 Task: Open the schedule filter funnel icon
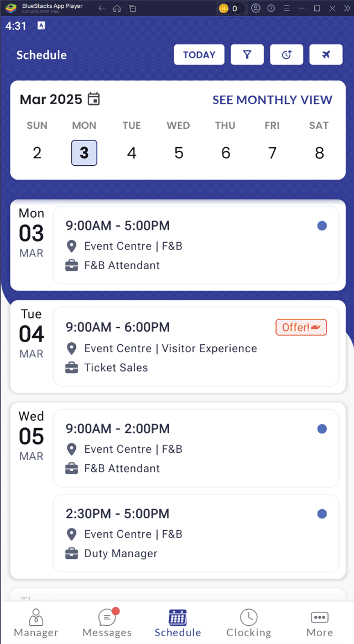click(x=247, y=55)
